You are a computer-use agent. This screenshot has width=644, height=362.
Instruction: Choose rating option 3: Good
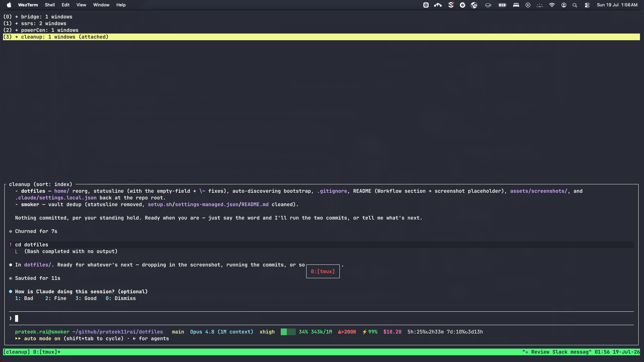86,298
